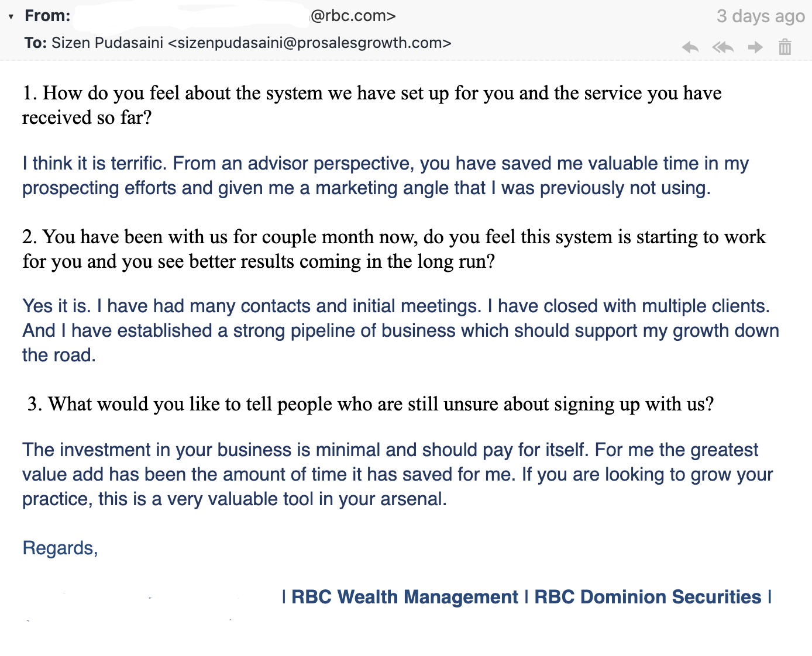
Task: Click the 'Regards,' closing line
Action: tap(60, 548)
